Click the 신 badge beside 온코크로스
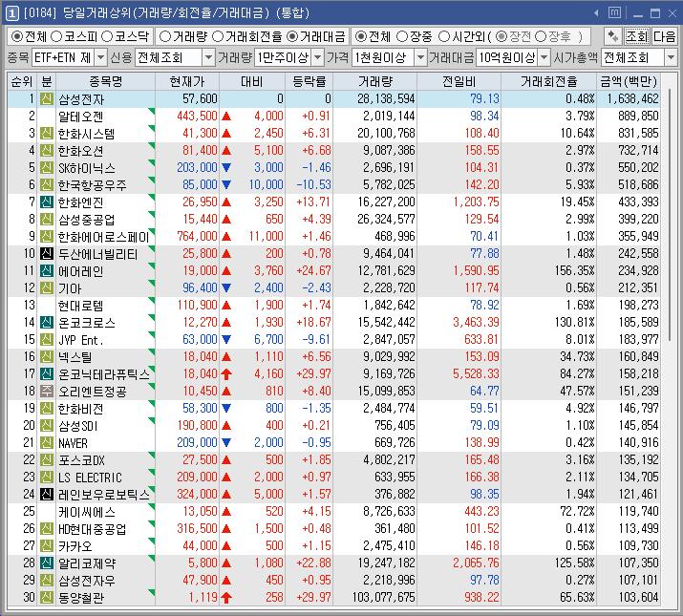Image resolution: width=683 pixels, height=616 pixels. point(47,323)
